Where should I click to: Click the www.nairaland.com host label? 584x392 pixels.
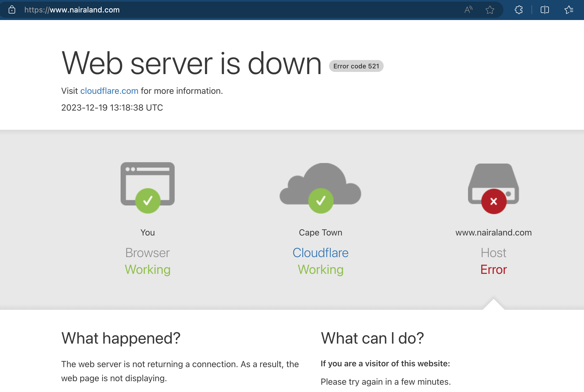(x=493, y=232)
